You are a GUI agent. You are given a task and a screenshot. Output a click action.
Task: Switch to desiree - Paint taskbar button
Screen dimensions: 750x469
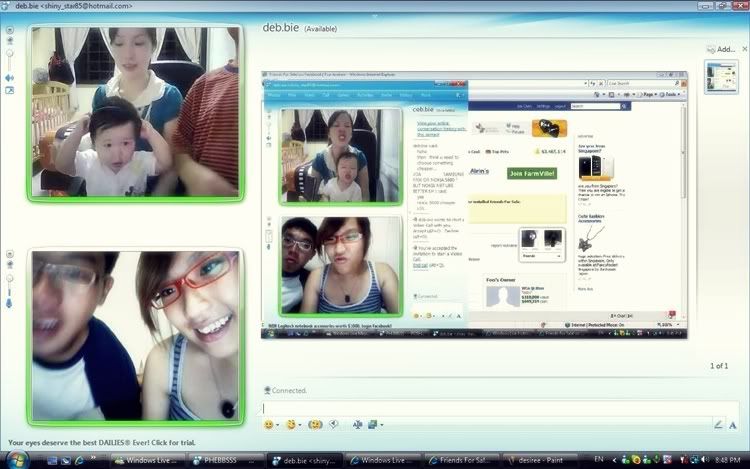tap(540, 460)
